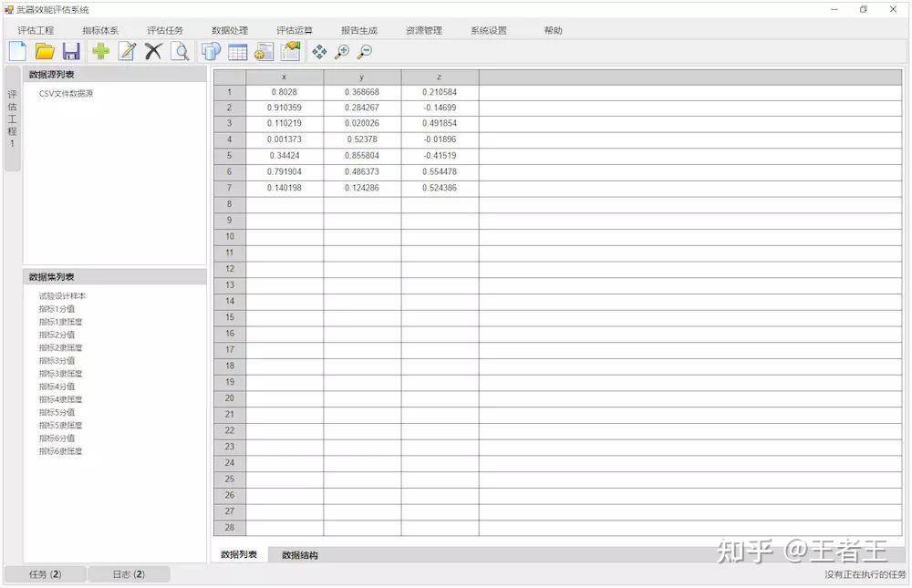
Task: Click the database cylinders toolbar icon
Action: [211, 52]
